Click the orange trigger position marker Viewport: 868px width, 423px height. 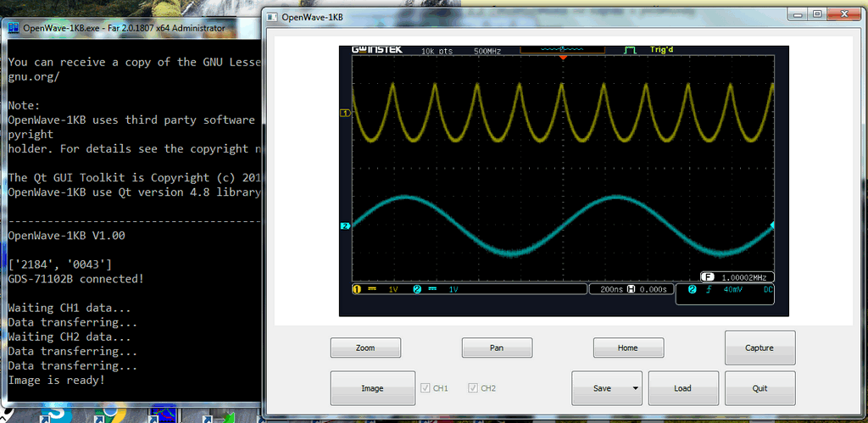point(562,58)
